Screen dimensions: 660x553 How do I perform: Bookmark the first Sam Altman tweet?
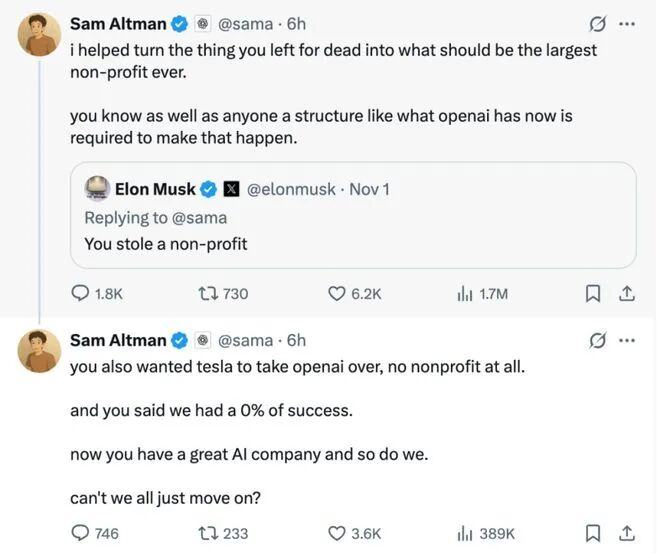(592, 294)
